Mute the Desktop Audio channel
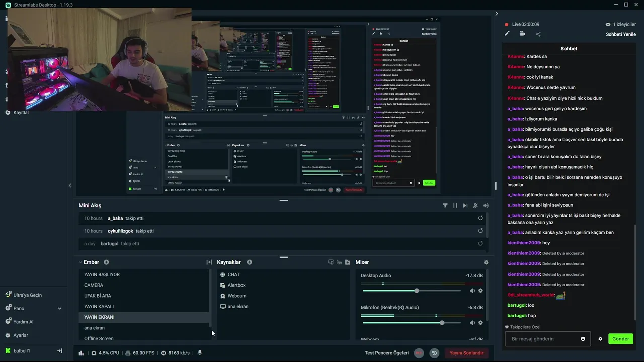 [x=472, y=291]
